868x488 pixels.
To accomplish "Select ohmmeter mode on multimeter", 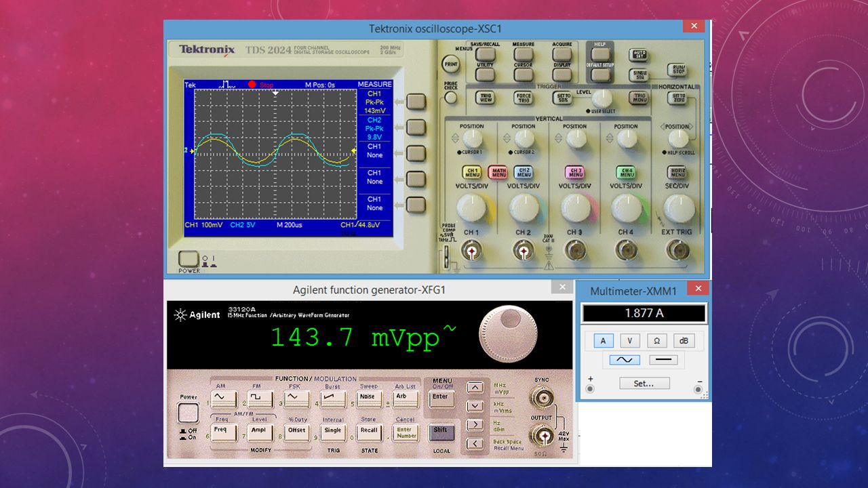I will click(x=656, y=341).
